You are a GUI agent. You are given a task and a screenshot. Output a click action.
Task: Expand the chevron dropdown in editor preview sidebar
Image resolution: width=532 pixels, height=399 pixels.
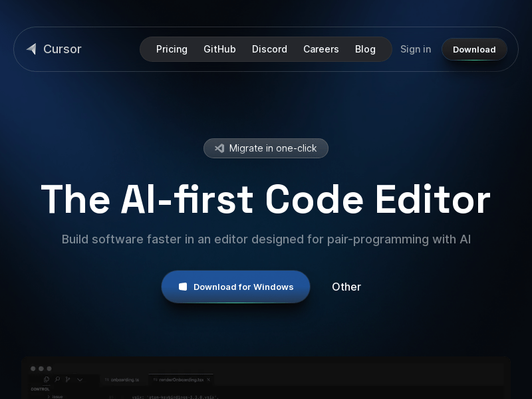pyautogui.click(x=80, y=380)
